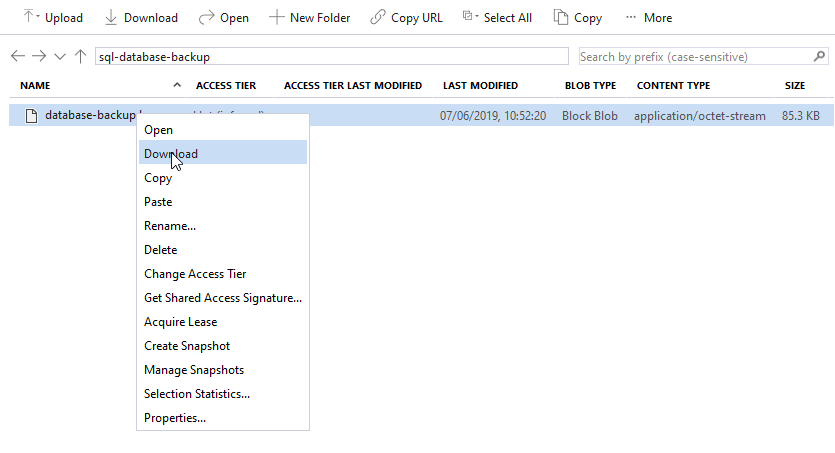This screenshot has height=453, width=835.
Task: Click Copy URL in the toolbar
Action: (406, 18)
